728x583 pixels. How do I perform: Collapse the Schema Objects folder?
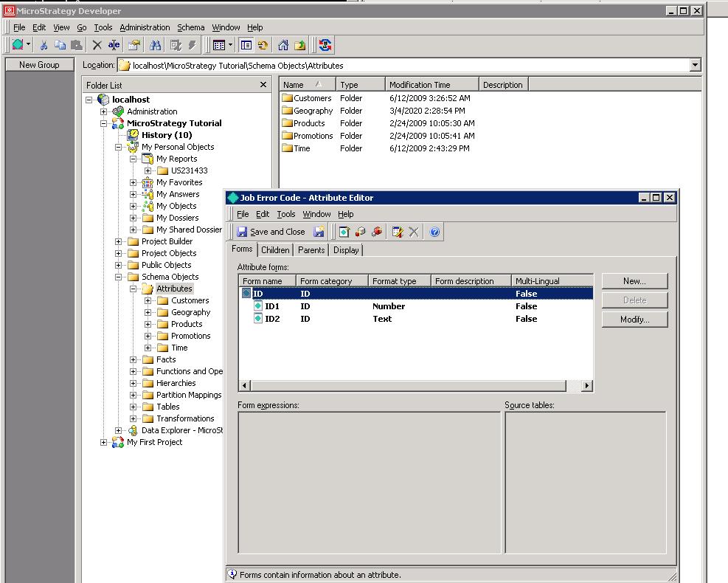(x=119, y=277)
